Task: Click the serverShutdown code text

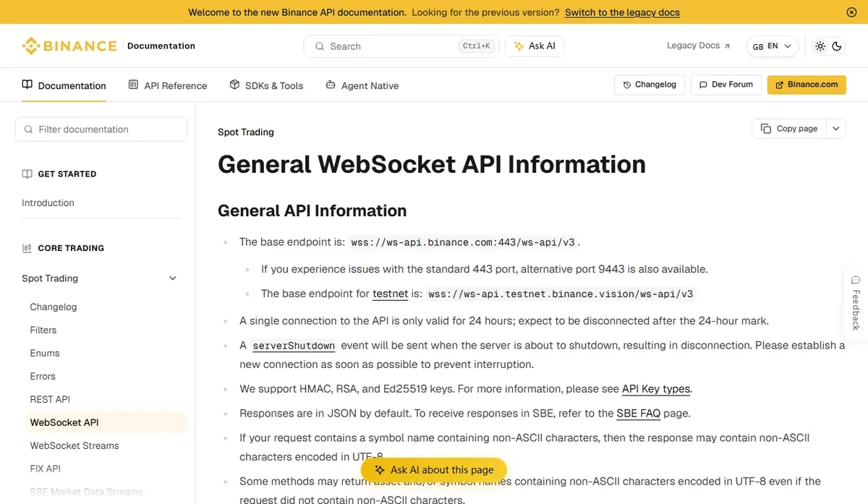Action: coord(294,346)
